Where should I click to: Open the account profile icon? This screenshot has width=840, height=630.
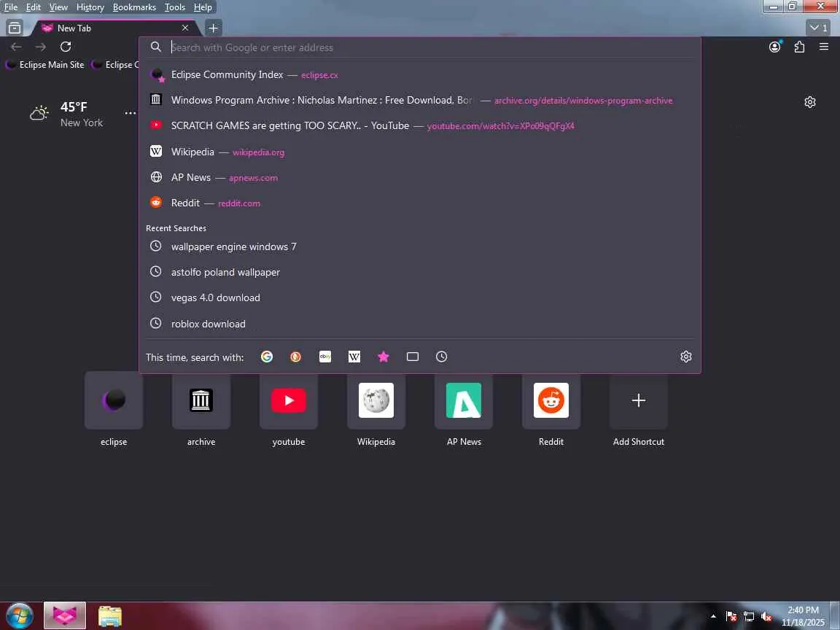coord(774,47)
